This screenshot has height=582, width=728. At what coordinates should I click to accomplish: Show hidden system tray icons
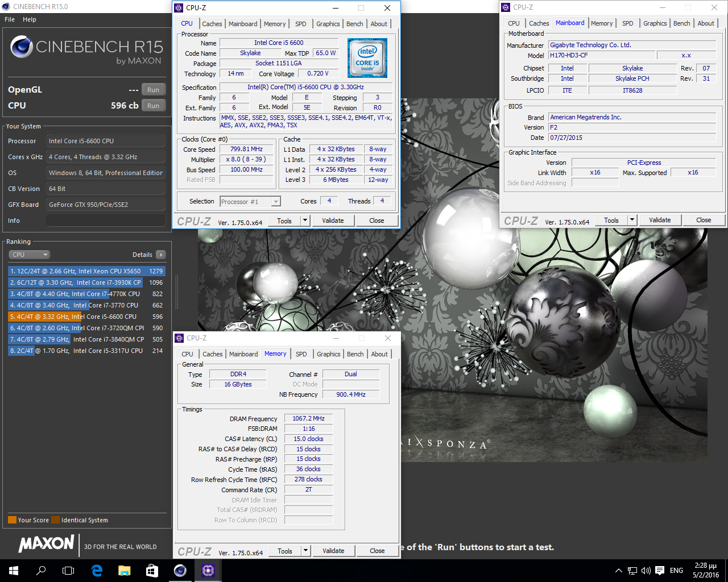tap(619, 571)
